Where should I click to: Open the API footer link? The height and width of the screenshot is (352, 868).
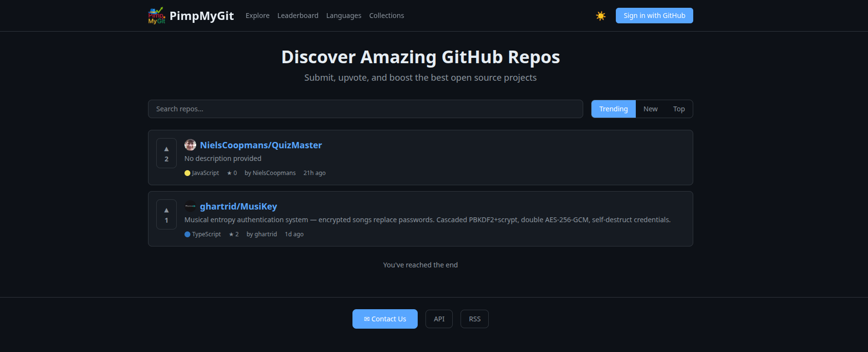(439, 319)
